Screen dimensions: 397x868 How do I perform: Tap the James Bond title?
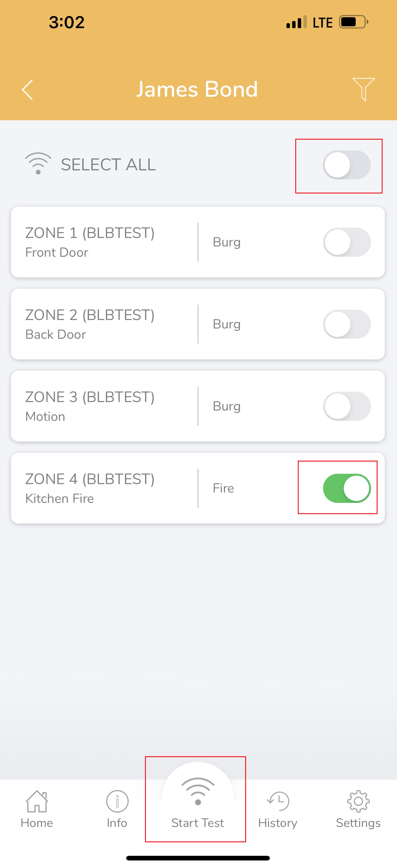pyautogui.click(x=197, y=89)
